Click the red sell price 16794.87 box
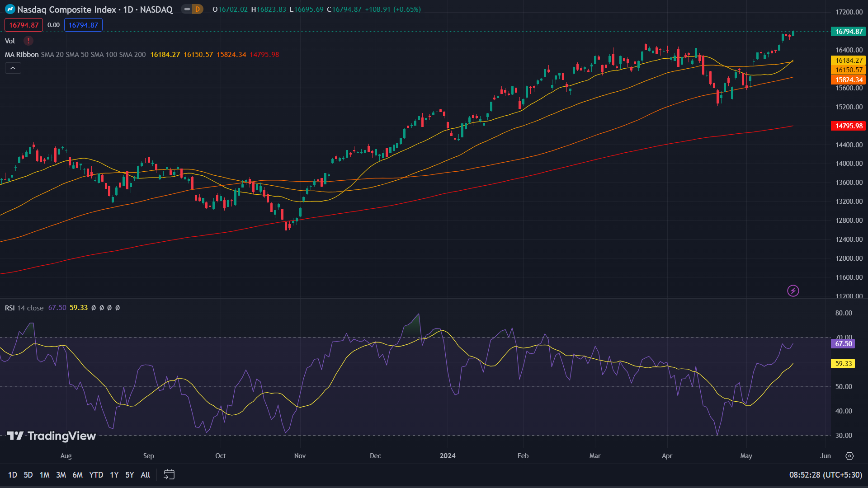This screenshot has height=488, width=868. pyautogui.click(x=24, y=25)
